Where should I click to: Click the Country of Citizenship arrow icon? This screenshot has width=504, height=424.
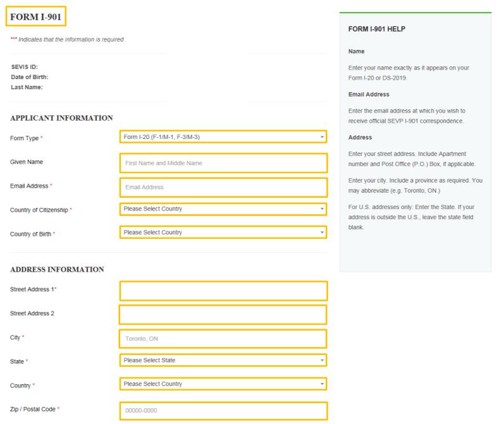[322, 209]
